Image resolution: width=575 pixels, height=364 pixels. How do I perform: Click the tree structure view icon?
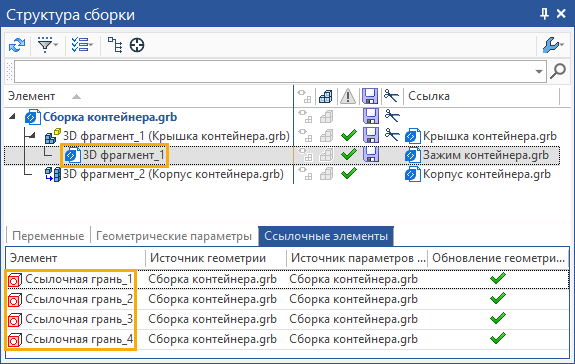click(115, 45)
